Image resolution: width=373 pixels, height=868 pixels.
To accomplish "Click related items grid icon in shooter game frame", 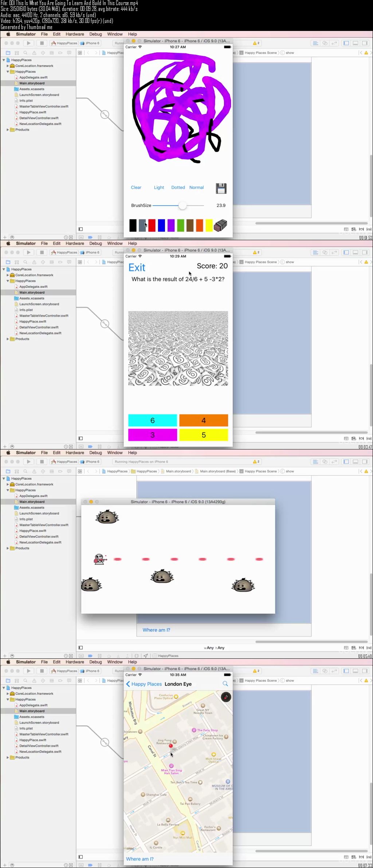I will coord(80,471).
